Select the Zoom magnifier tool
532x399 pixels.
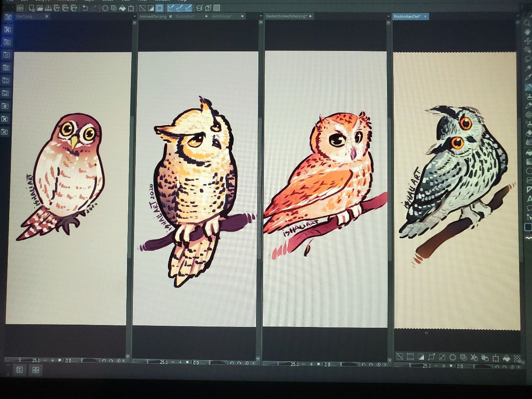coord(528,24)
